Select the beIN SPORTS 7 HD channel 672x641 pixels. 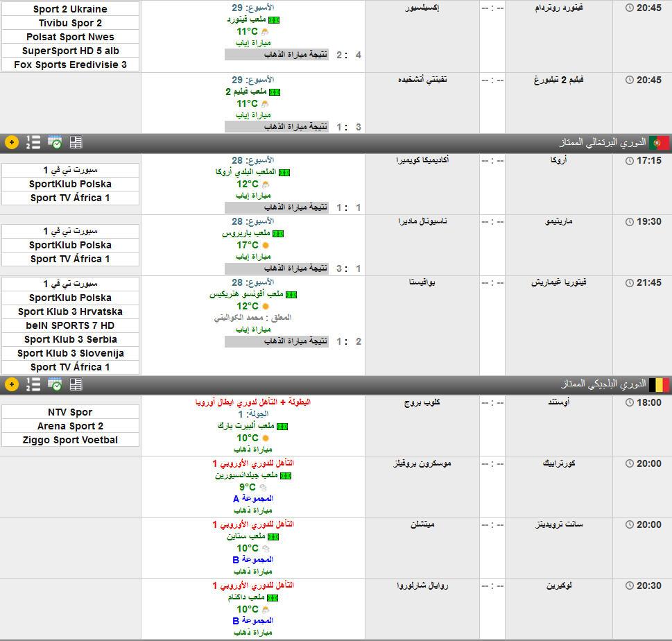70,325
